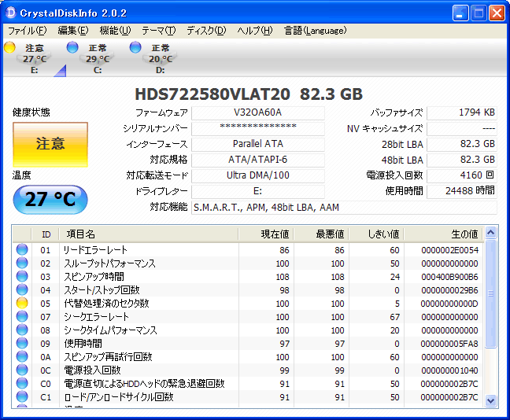Close the CrystalDiskInfo window
Screen dimensions: 510x420
[497, 13]
